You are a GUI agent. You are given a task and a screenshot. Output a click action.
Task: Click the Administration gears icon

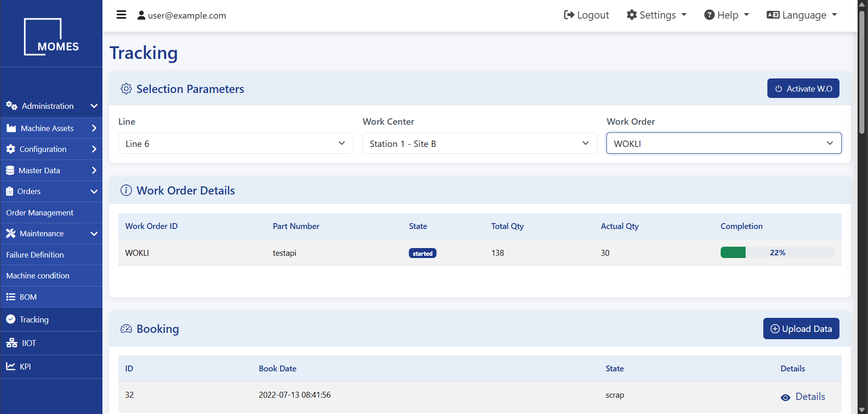(x=12, y=106)
